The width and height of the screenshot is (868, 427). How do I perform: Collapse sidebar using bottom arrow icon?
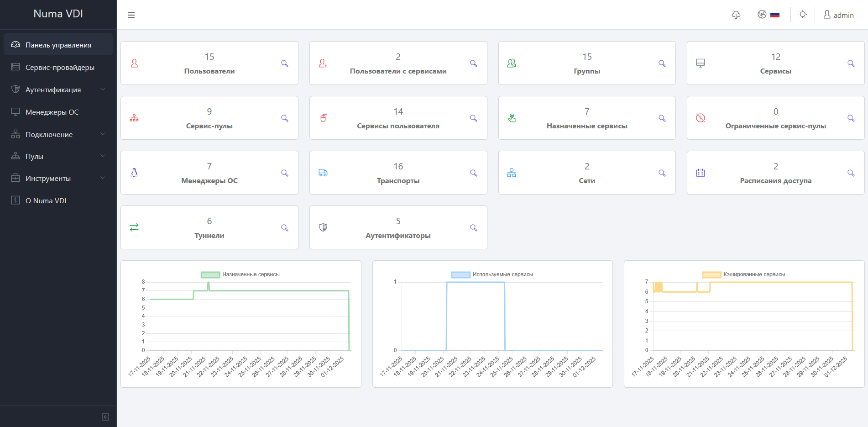[105, 417]
